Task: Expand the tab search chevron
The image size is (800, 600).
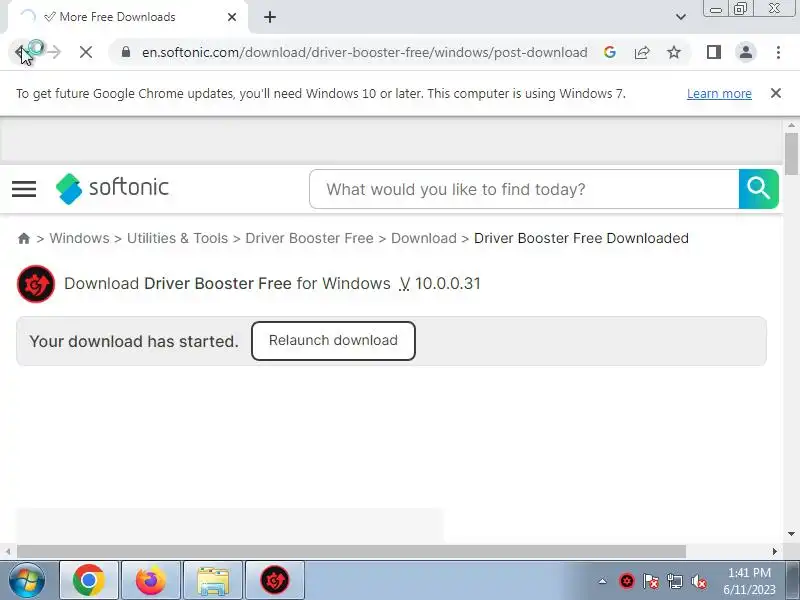Action: click(681, 17)
